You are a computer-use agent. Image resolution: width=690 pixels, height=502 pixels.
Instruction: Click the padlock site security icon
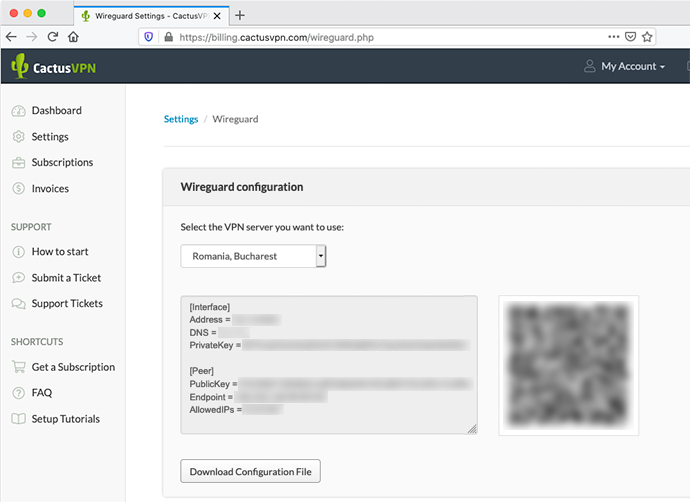[169, 37]
